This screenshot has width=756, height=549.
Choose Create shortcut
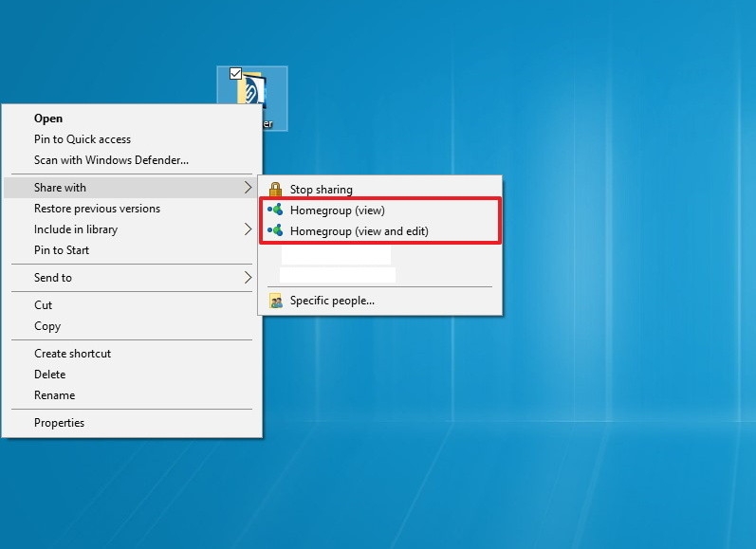tap(133, 354)
